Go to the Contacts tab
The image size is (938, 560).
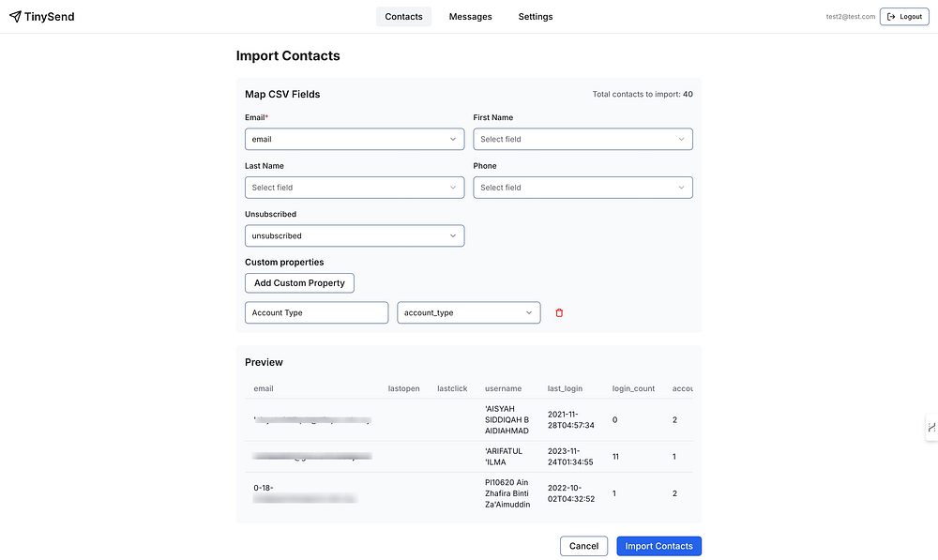[403, 17]
